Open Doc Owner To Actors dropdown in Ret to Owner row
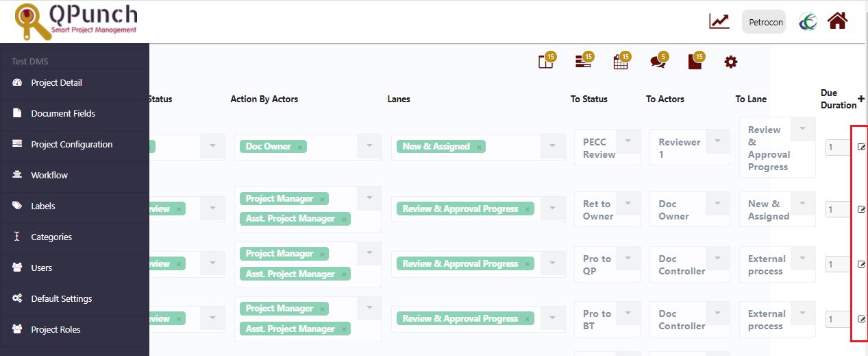The height and width of the screenshot is (356, 868). pos(717,203)
